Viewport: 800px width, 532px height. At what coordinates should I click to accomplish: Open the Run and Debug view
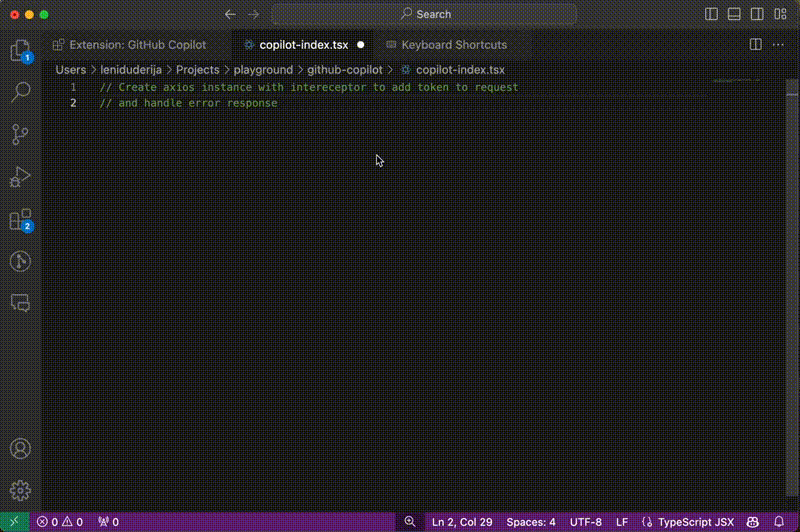20,176
